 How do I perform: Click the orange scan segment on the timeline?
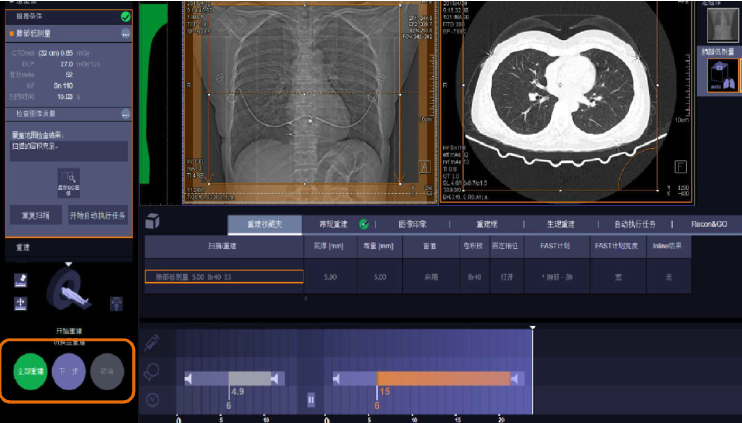click(x=443, y=379)
